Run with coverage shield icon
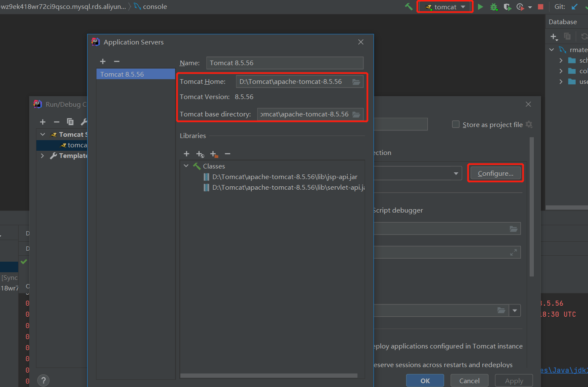The image size is (588, 387). click(x=507, y=7)
